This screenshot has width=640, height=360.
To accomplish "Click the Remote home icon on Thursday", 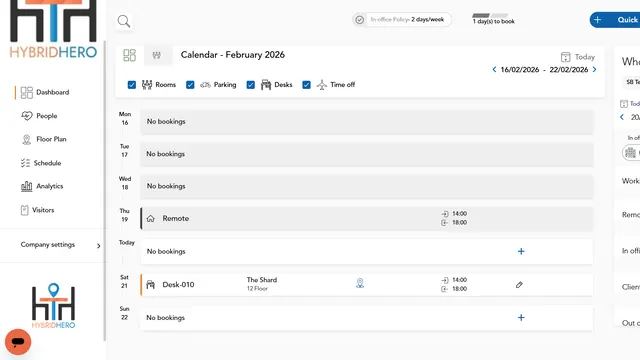I will click(151, 218).
